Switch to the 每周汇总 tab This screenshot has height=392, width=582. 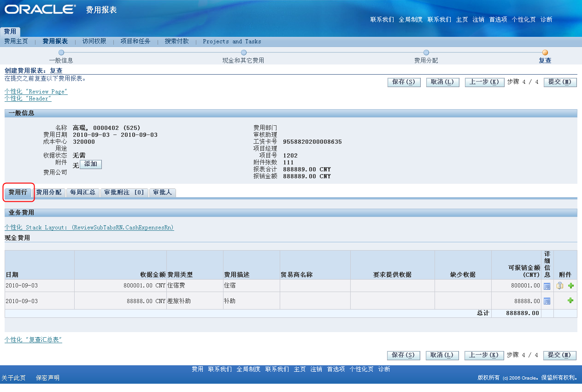82,193
